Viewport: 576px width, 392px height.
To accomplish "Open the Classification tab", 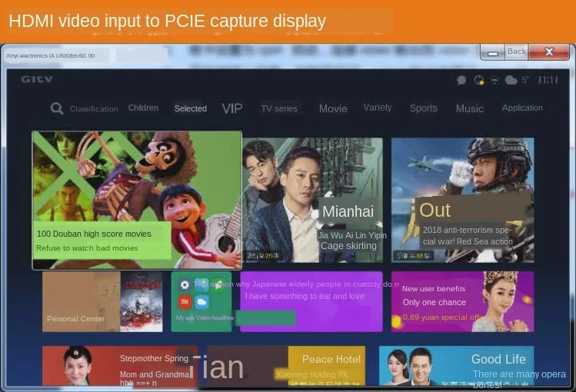I will [94, 108].
